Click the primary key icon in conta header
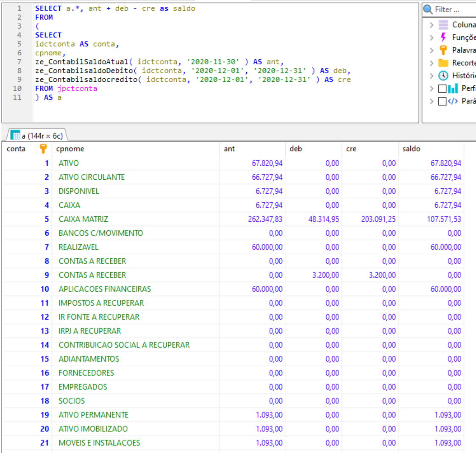Screen dimensions: 476x453 pos(43,149)
